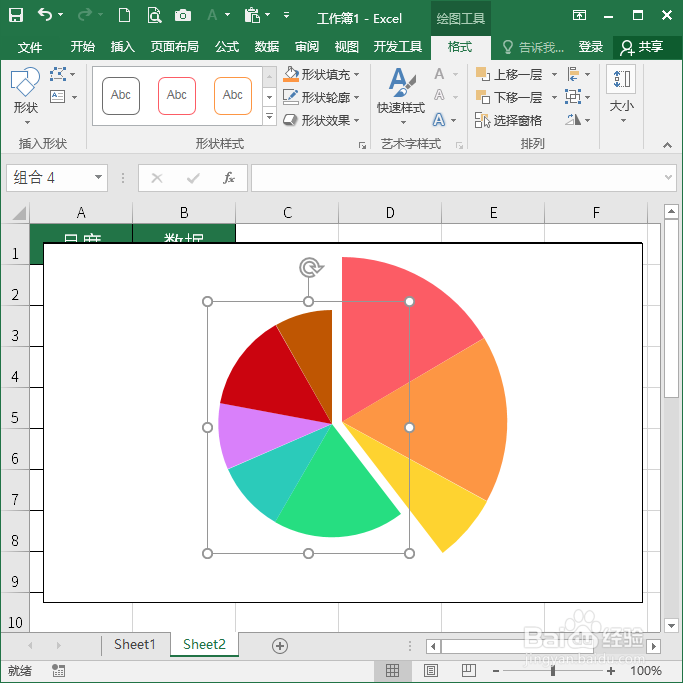Click the paste clipboard icon

point(252,15)
